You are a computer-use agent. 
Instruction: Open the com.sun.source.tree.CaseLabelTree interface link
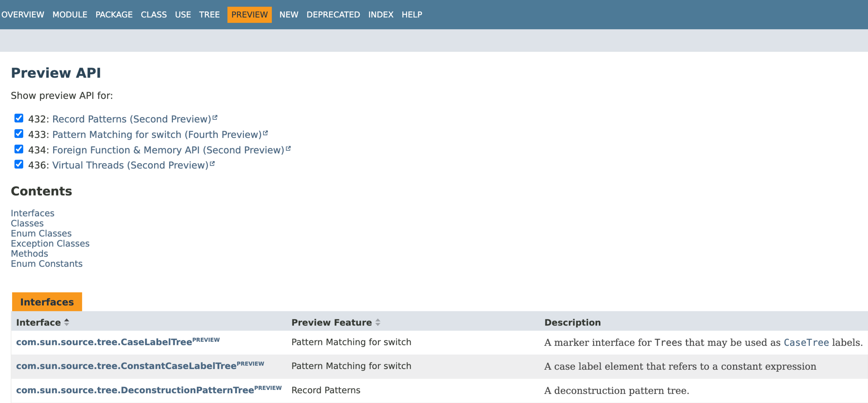(x=104, y=342)
